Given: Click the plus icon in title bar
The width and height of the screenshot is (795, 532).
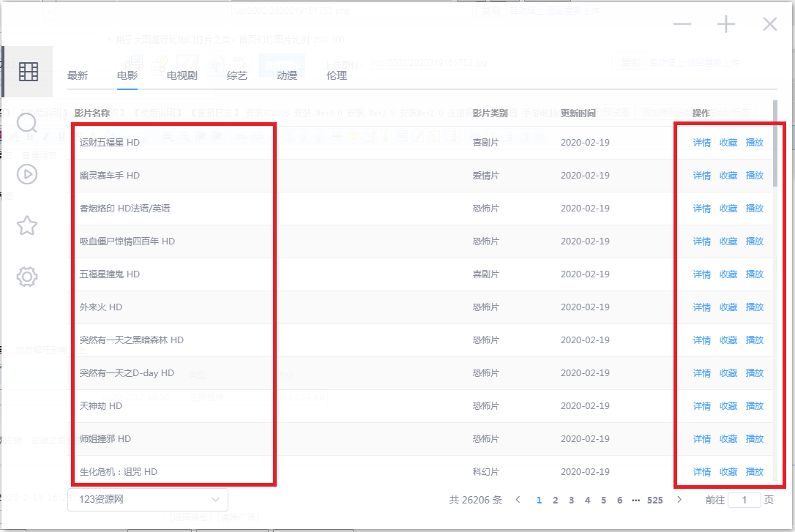Looking at the screenshot, I should 725,25.
